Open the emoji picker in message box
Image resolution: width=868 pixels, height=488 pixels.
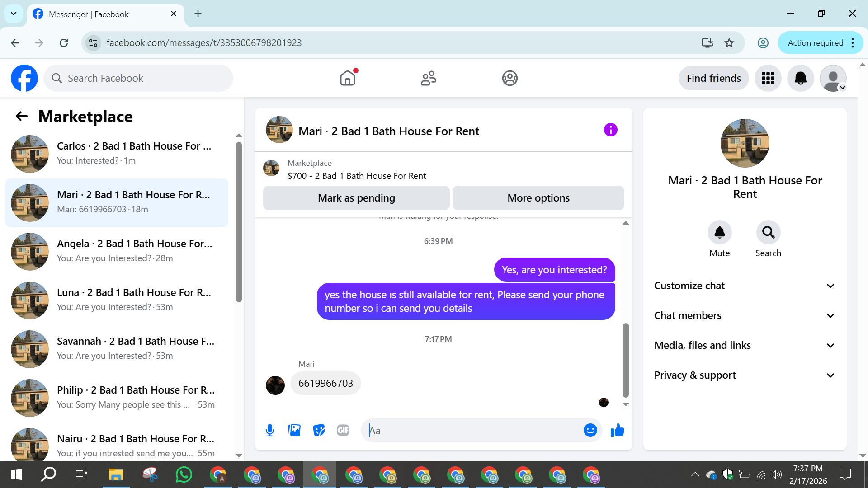590,430
